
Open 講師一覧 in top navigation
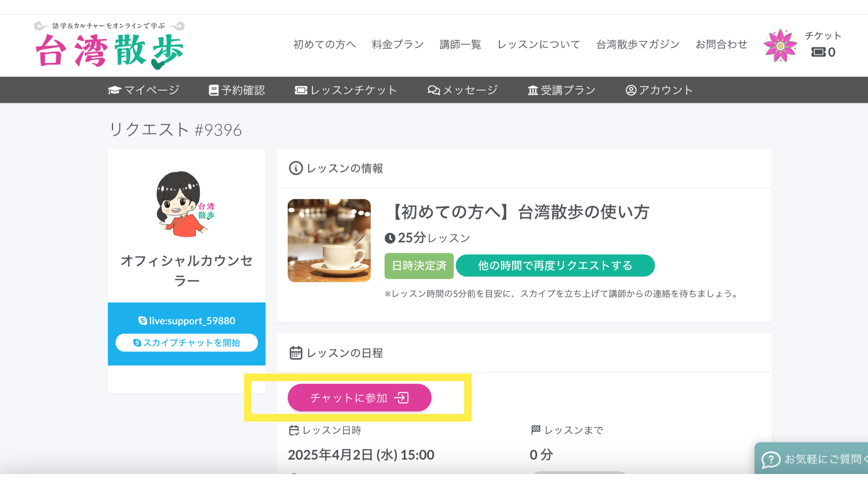(x=460, y=44)
